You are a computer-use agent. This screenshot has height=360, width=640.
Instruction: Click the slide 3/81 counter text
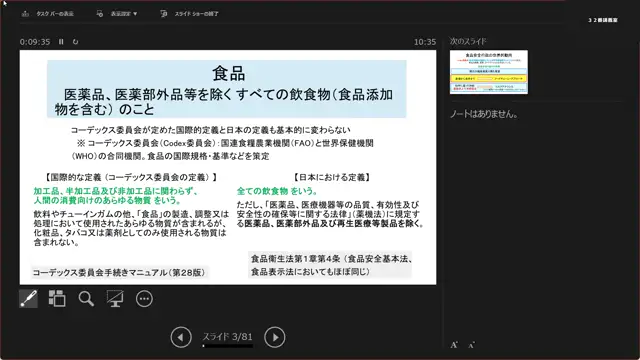point(228,336)
